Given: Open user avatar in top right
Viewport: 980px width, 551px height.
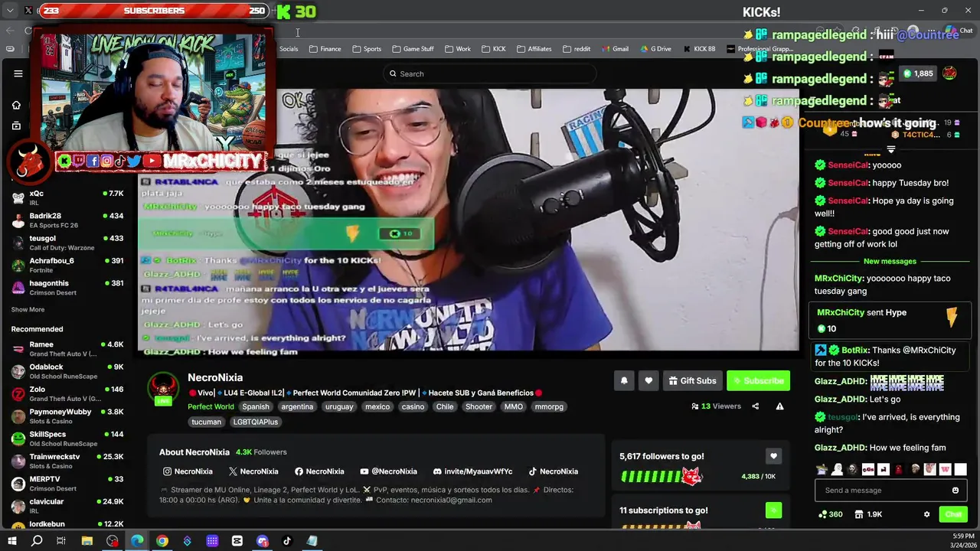Looking at the screenshot, I should [x=949, y=73].
